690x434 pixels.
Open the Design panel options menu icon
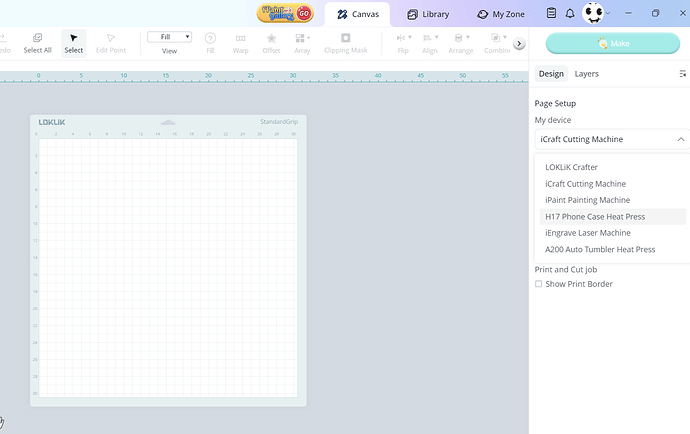pyautogui.click(x=683, y=73)
